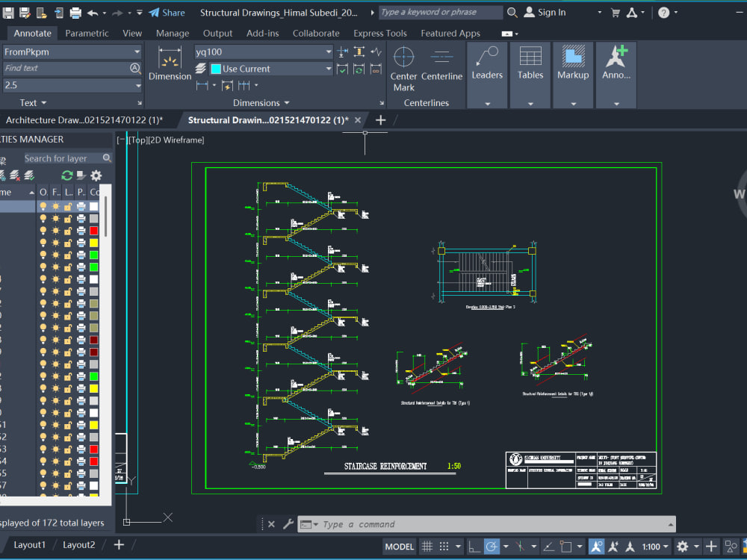Click the Save As icon in quick access toolbar
The image size is (747, 560).
(x=25, y=13)
